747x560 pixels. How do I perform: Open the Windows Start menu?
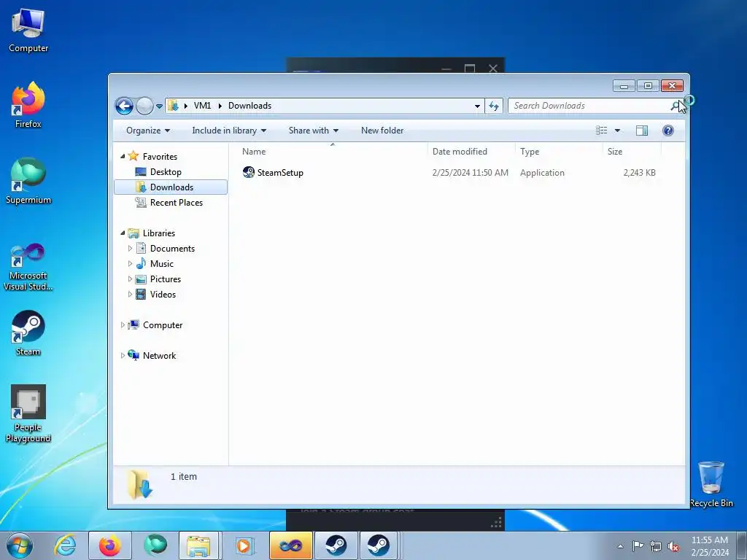click(20, 545)
